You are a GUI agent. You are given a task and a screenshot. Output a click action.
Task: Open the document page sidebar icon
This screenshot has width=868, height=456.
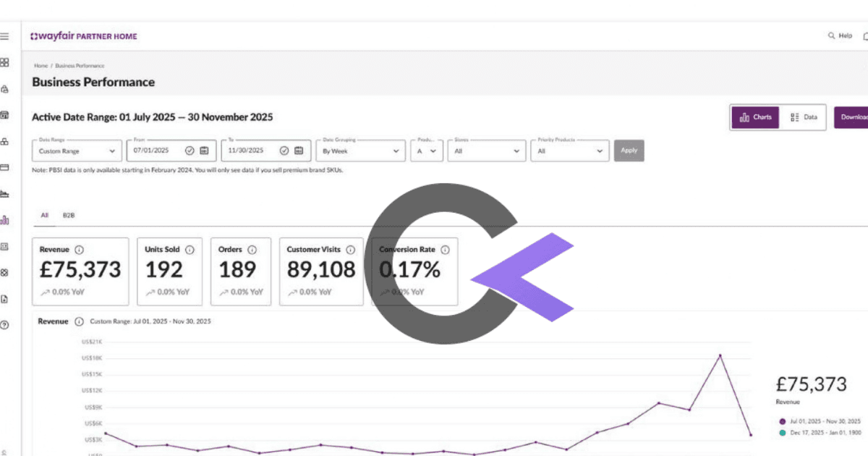(4, 299)
